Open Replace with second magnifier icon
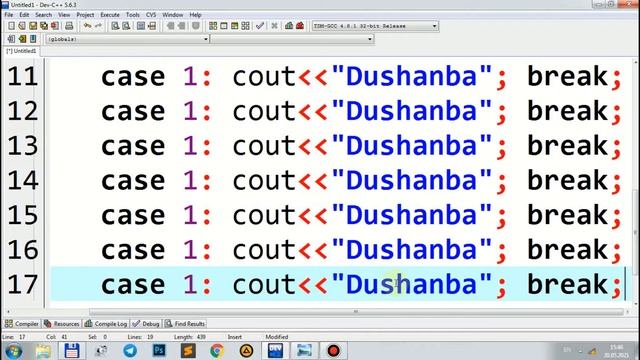Viewport: 640px width, 360px height. [126, 26]
